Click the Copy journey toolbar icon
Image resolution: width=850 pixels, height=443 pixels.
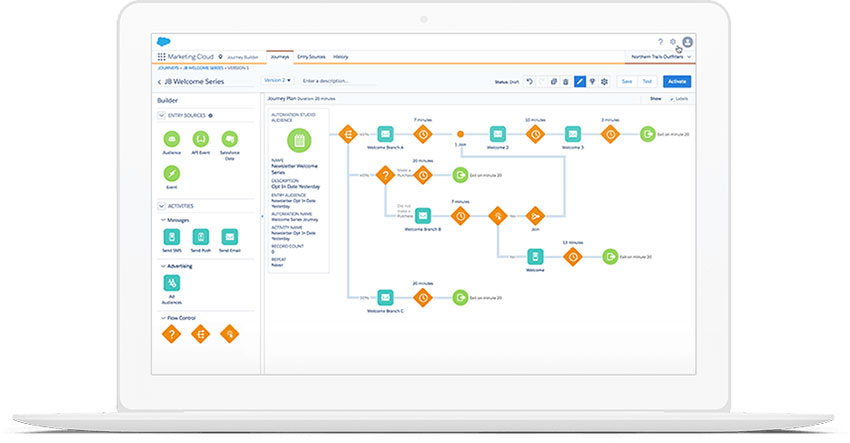(x=553, y=81)
